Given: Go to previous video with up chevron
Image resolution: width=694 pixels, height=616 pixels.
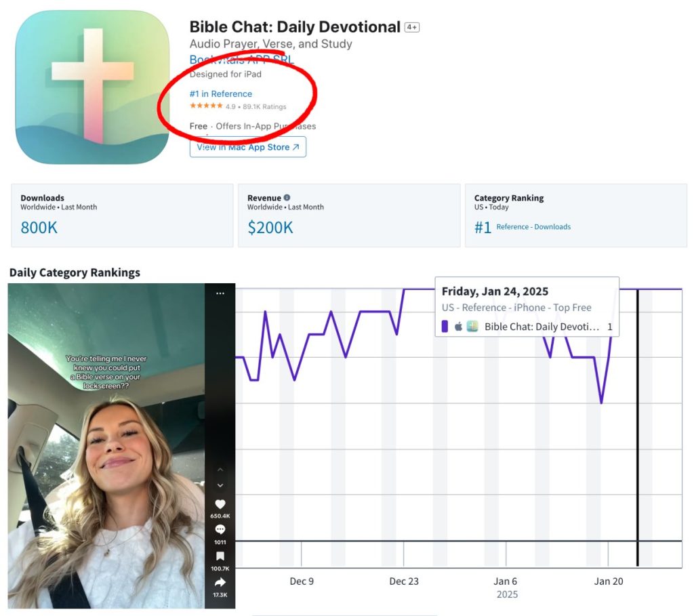Looking at the screenshot, I should [220, 470].
